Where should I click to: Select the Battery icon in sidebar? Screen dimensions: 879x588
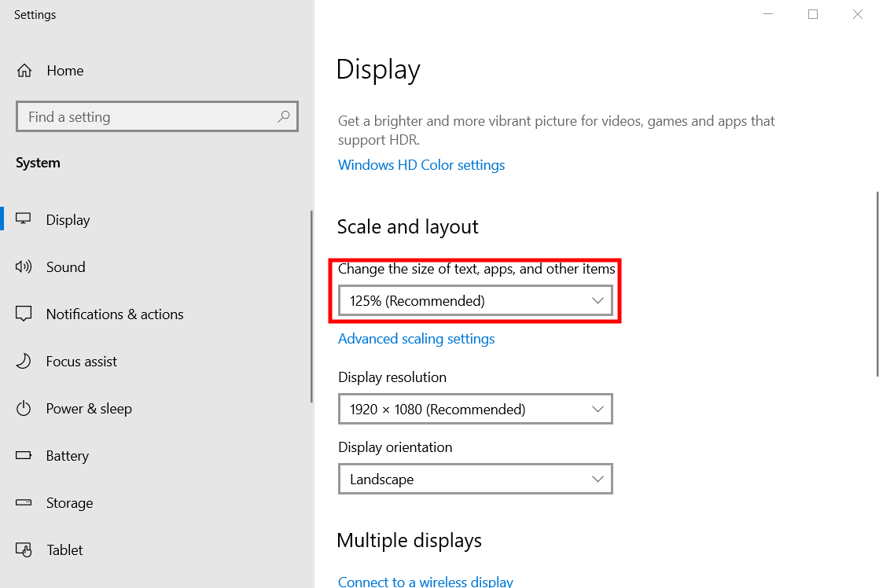[x=24, y=455]
